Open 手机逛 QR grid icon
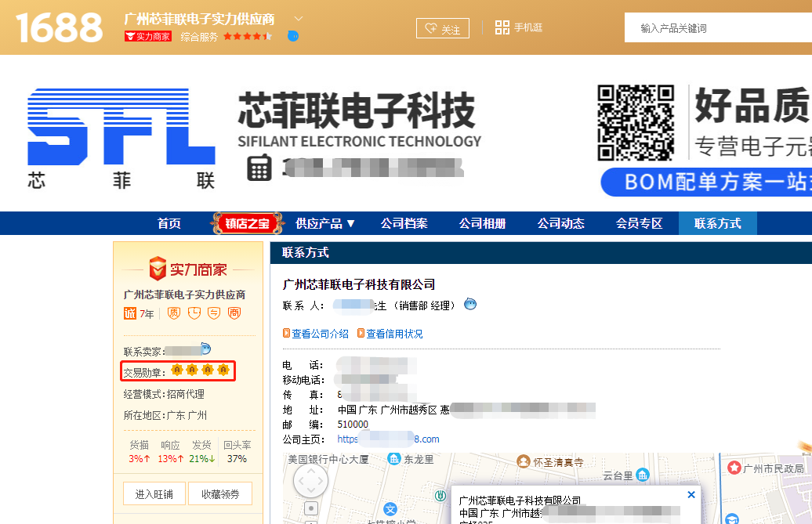The image size is (812, 524). tap(502, 27)
